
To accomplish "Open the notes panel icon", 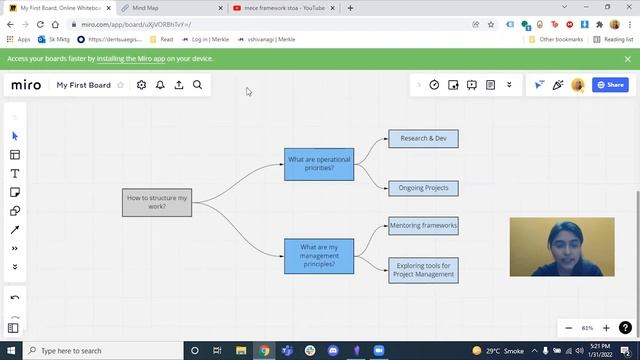I will (491, 85).
